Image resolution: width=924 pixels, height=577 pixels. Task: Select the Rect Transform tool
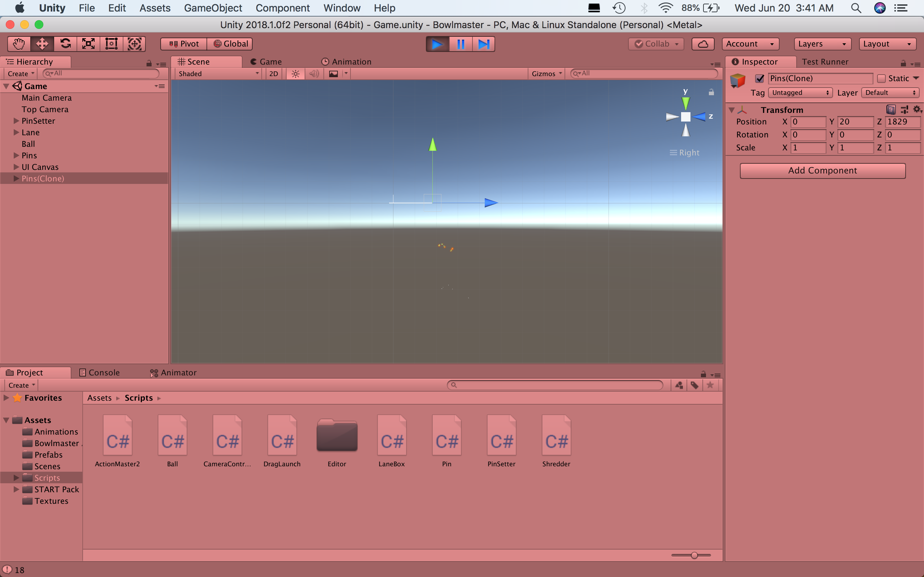coord(111,44)
